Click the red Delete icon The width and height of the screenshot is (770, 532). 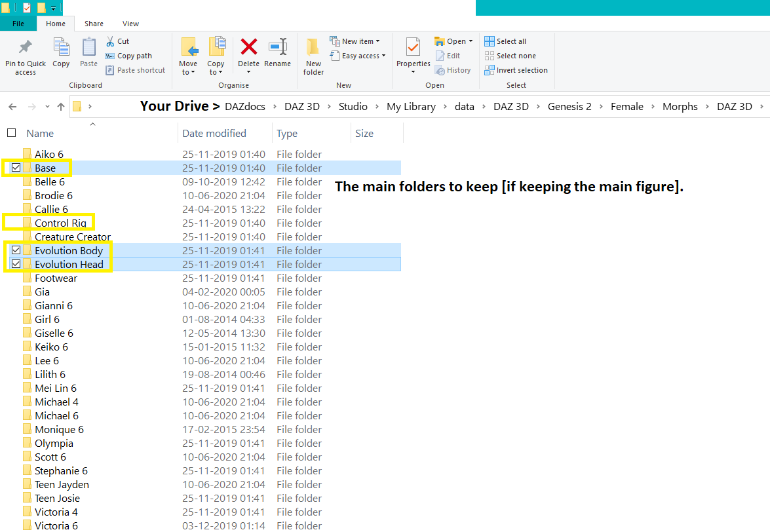[249, 47]
